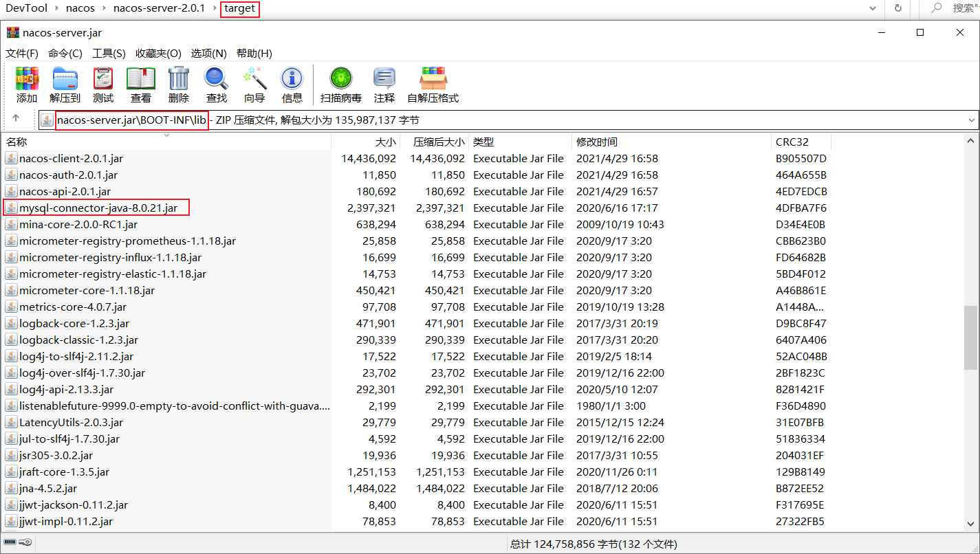This screenshot has width=980, height=554.
Task: Click the jar icon beside mysql-connector-java-8.0.21.jar
Action: pyautogui.click(x=11, y=208)
